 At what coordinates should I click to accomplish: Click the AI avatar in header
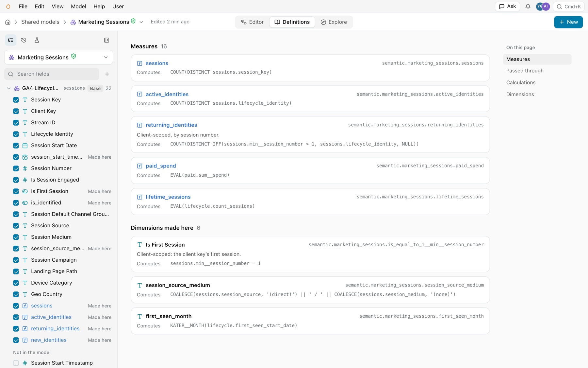coord(546,7)
